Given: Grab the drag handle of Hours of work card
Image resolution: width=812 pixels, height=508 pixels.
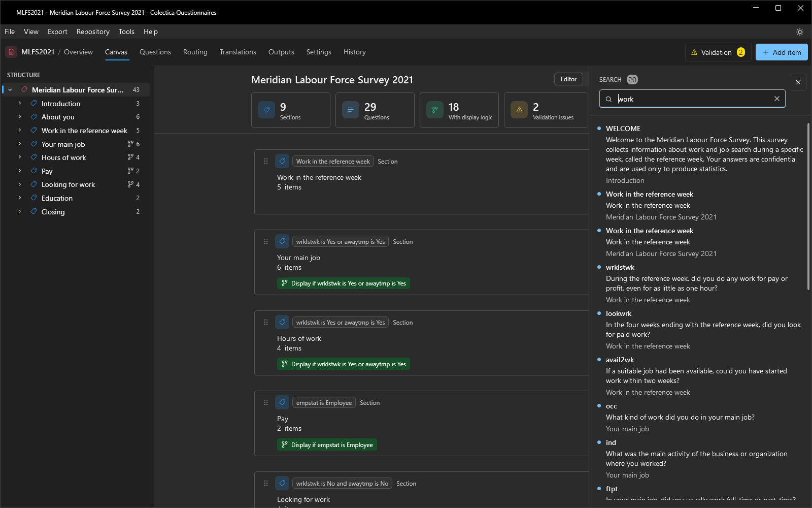Looking at the screenshot, I should coord(266,322).
